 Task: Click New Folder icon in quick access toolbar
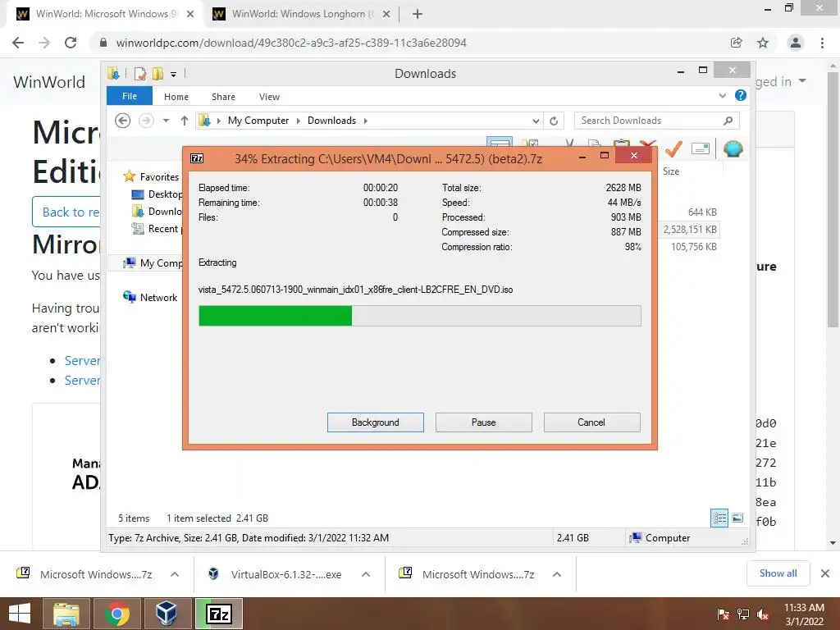coord(157,73)
